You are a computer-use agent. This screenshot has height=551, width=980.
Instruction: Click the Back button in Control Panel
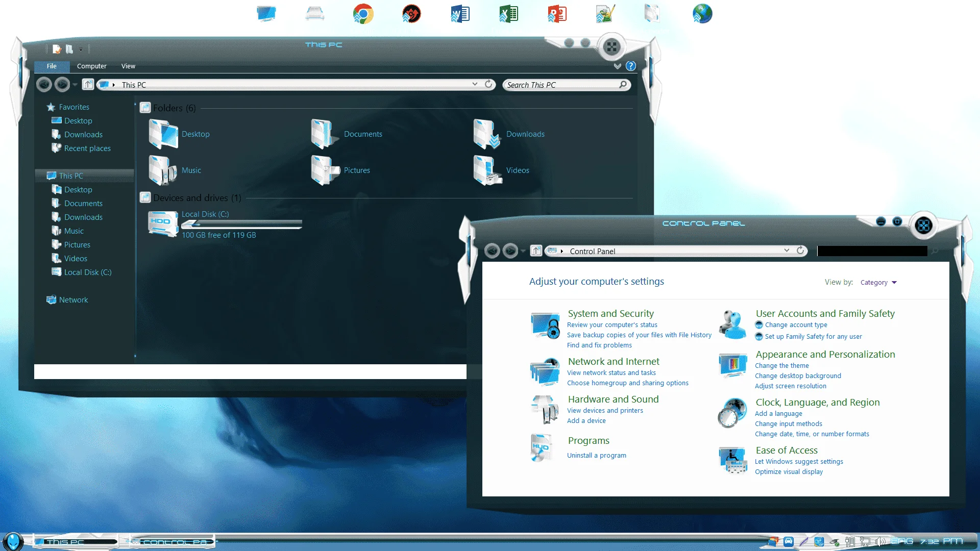[x=492, y=251]
